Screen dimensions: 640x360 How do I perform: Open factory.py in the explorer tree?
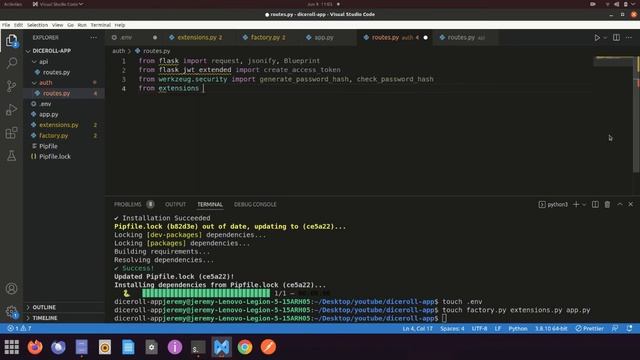53,136
